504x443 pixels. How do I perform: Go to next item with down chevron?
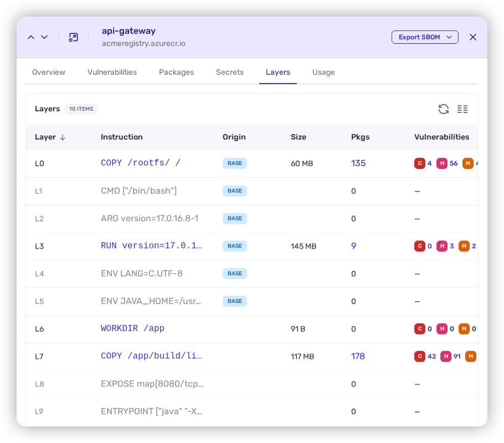coord(44,37)
